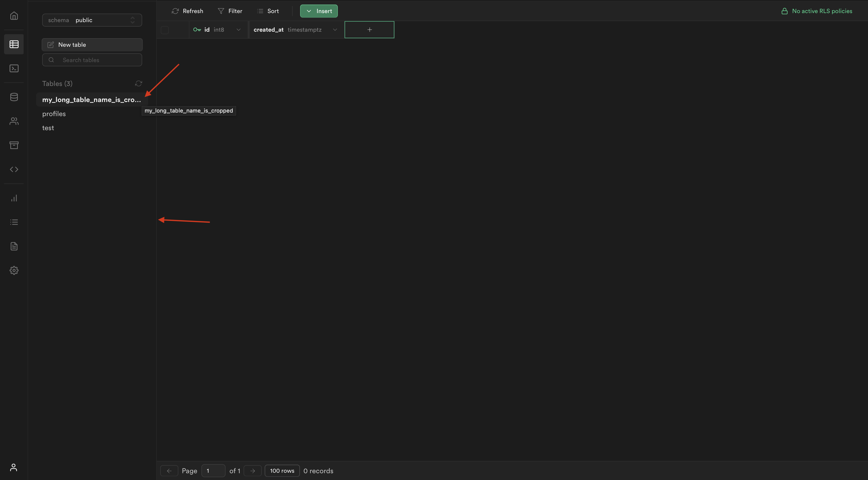Open the Reports bar chart icon
The width and height of the screenshot is (868, 480).
pyautogui.click(x=14, y=198)
